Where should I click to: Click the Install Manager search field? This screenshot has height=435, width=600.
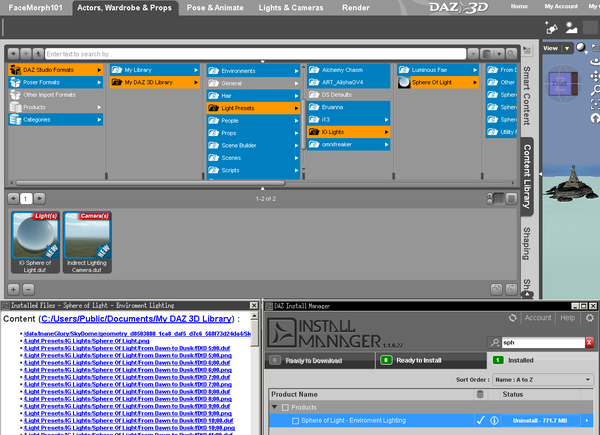click(x=543, y=342)
